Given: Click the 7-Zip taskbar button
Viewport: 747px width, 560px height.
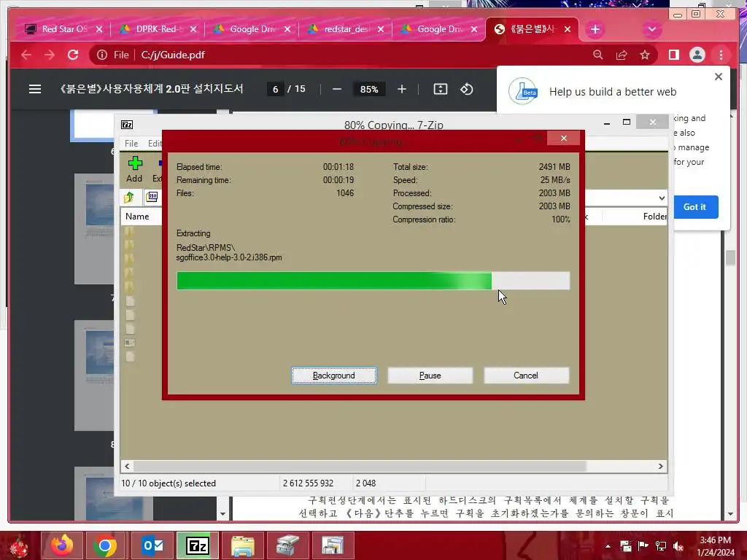Looking at the screenshot, I should tap(198, 545).
